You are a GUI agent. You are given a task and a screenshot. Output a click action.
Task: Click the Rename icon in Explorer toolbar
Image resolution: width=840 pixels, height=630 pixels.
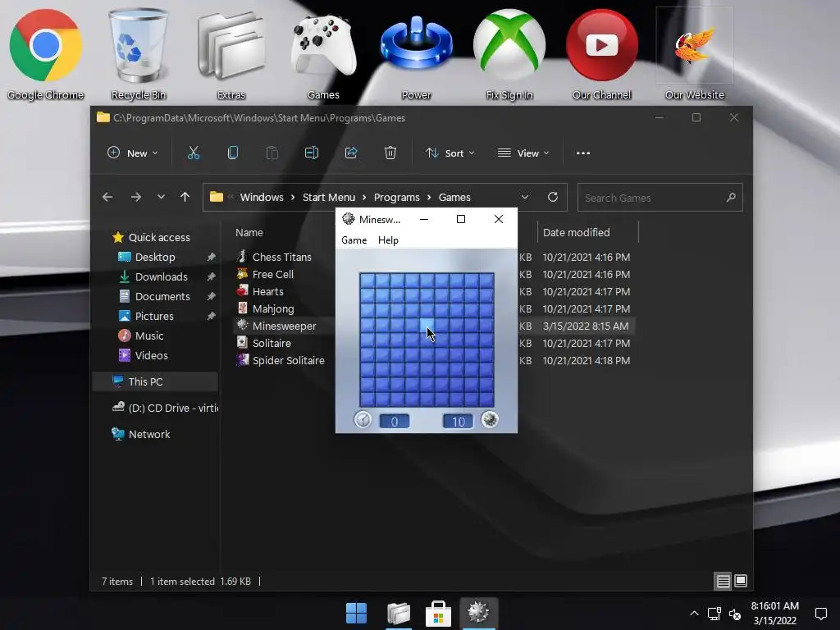click(311, 153)
